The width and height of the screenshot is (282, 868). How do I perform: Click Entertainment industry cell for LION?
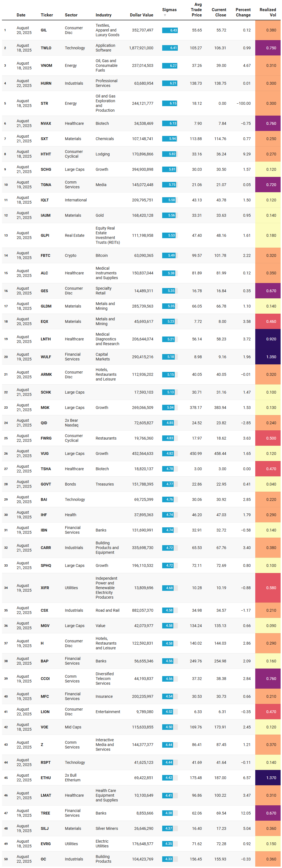[108, 712]
